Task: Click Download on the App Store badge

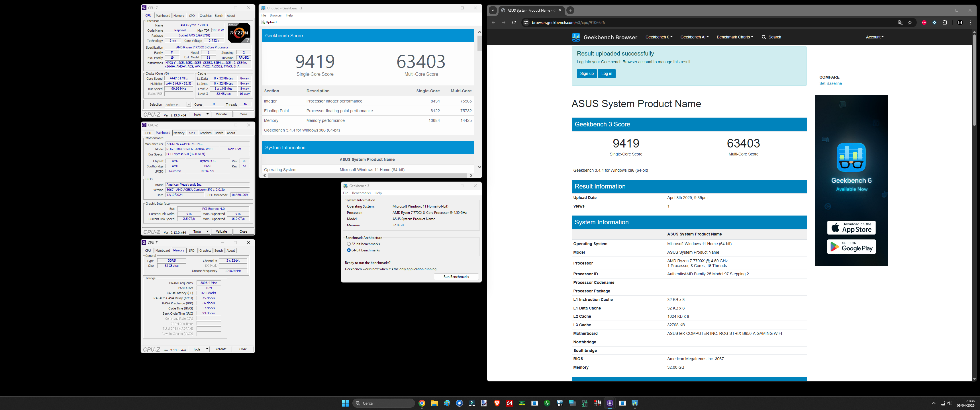Action: click(851, 227)
